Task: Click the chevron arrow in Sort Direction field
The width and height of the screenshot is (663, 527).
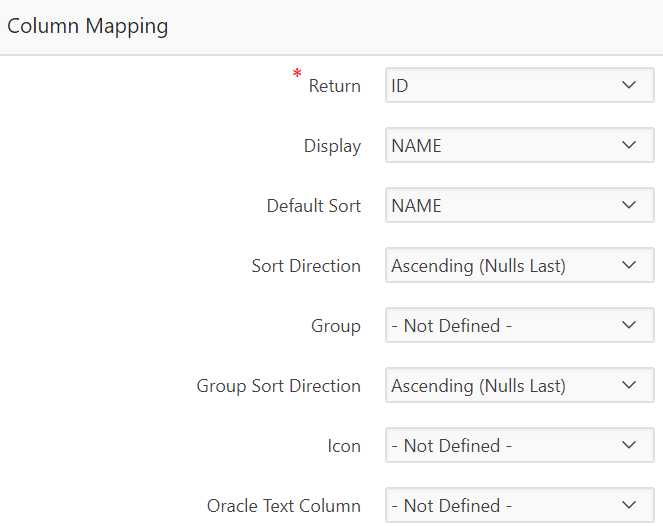Action: (x=629, y=266)
